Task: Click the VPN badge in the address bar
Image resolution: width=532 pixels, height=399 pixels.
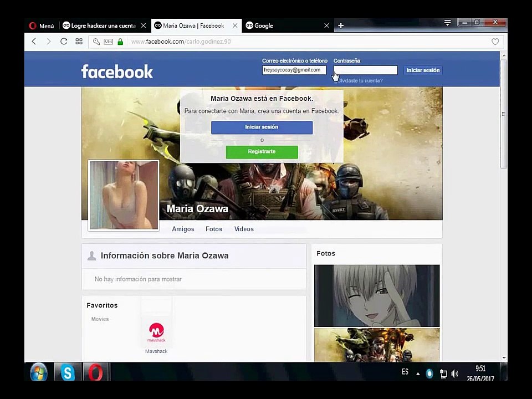Action: (x=109, y=42)
